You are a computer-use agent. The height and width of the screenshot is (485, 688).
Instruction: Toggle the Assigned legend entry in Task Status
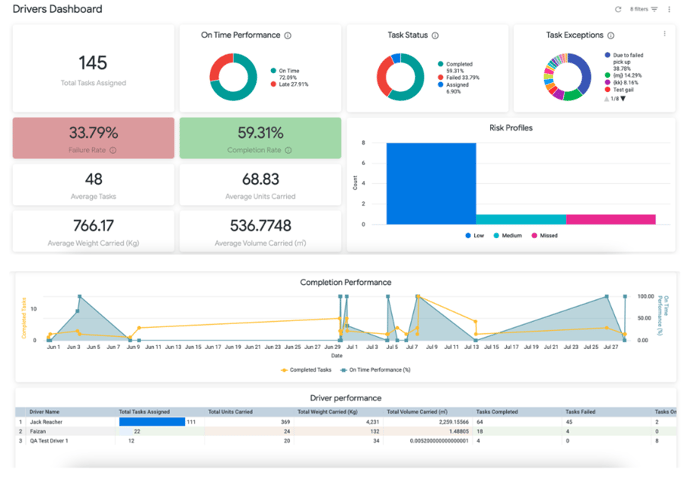point(453,88)
